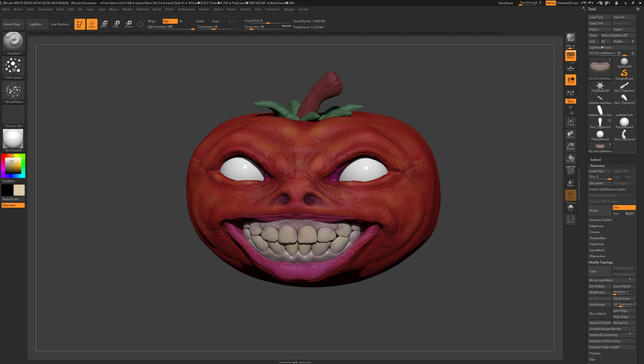The image size is (644, 364).
Task: Activate the Scale transform tool
Action: pos(116,24)
